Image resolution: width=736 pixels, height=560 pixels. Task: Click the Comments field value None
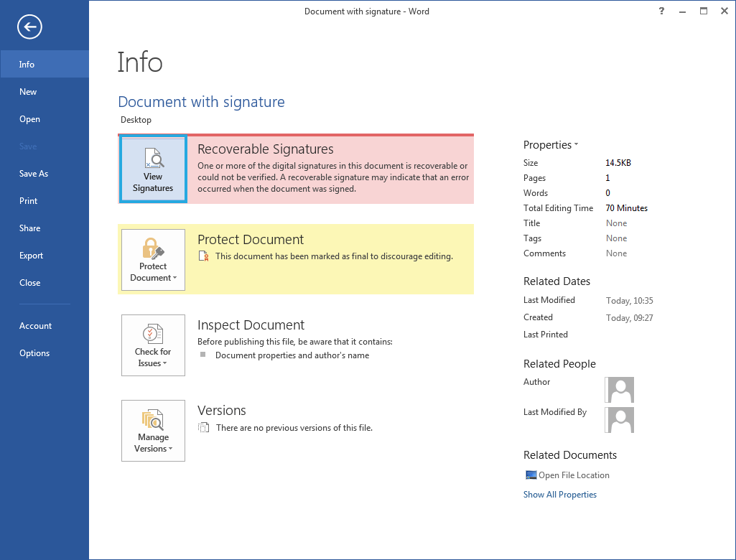coord(616,253)
